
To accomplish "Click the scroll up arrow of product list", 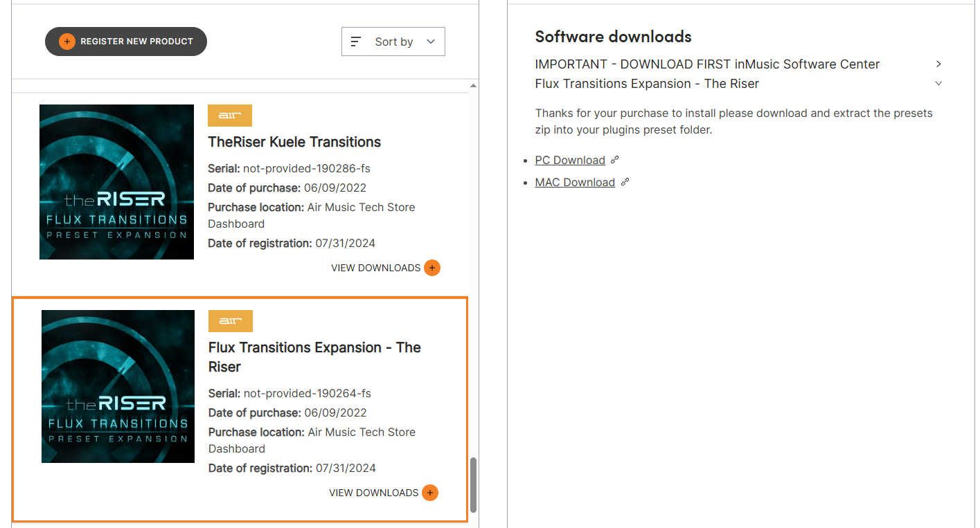I will click(474, 86).
